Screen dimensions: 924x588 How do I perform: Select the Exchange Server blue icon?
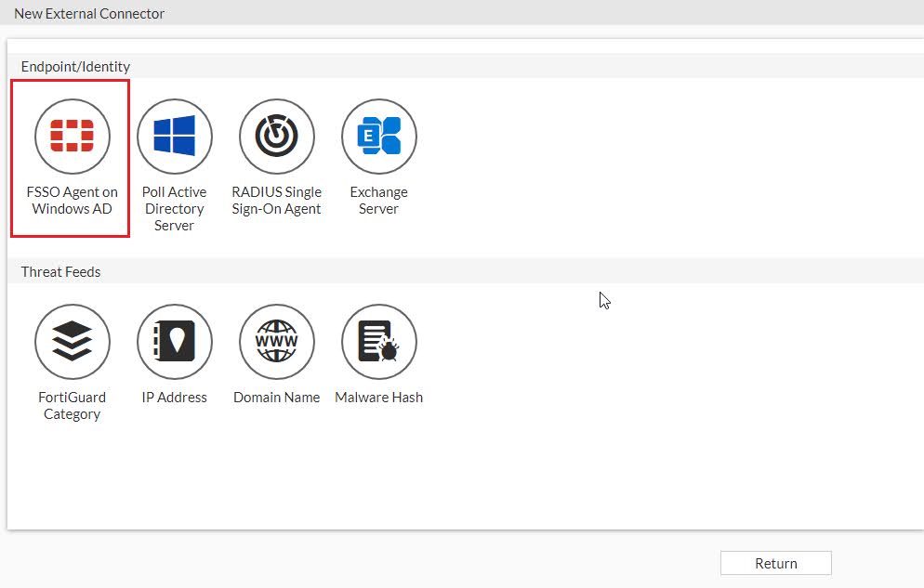[x=379, y=137]
